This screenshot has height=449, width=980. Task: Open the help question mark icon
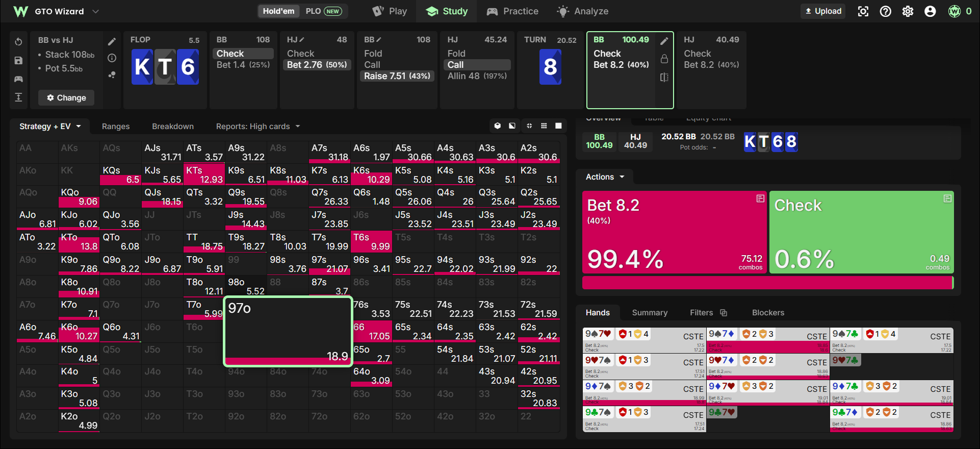point(886,11)
